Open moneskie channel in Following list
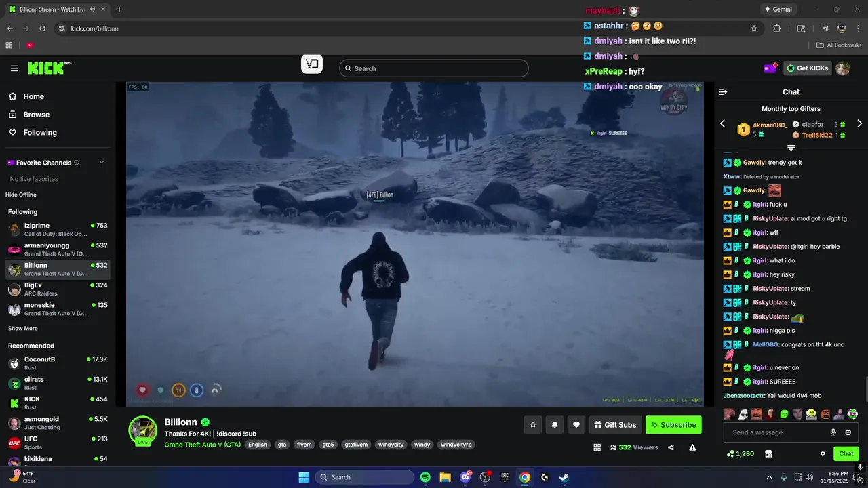Image resolution: width=868 pixels, height=488 pixels. [x=58, y=309]
